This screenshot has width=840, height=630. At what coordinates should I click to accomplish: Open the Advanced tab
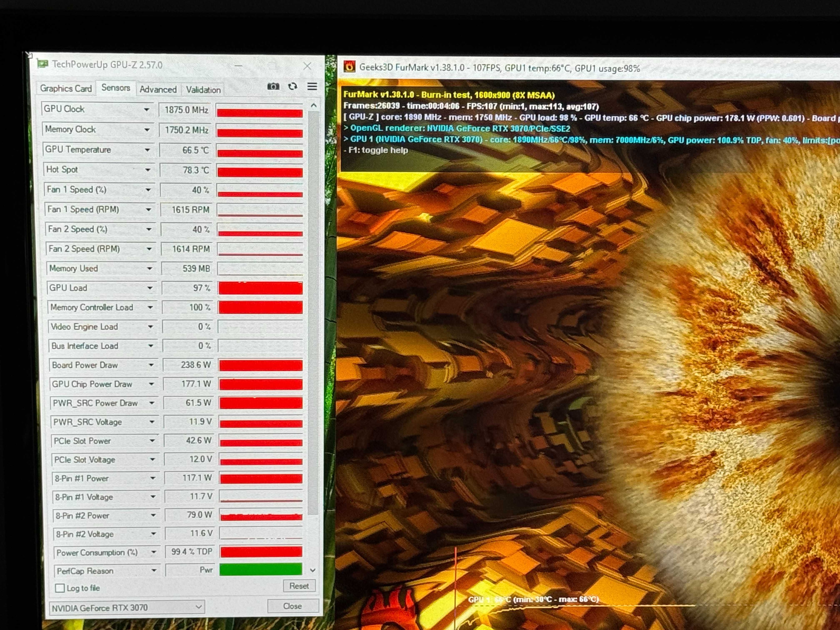158,90
